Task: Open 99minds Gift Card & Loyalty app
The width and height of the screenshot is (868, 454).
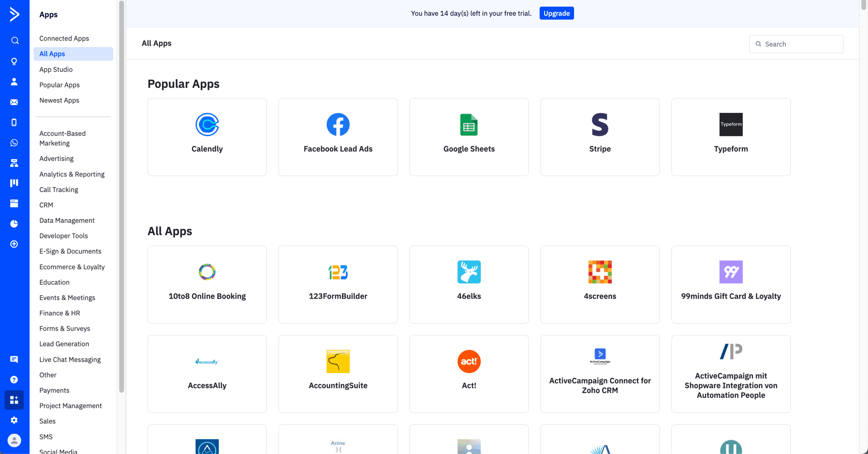Action: 731,284
